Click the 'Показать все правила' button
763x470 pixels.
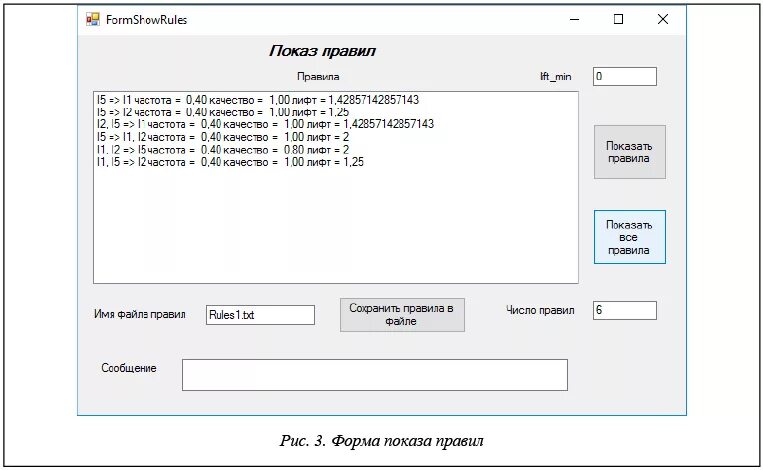point(630,237)
